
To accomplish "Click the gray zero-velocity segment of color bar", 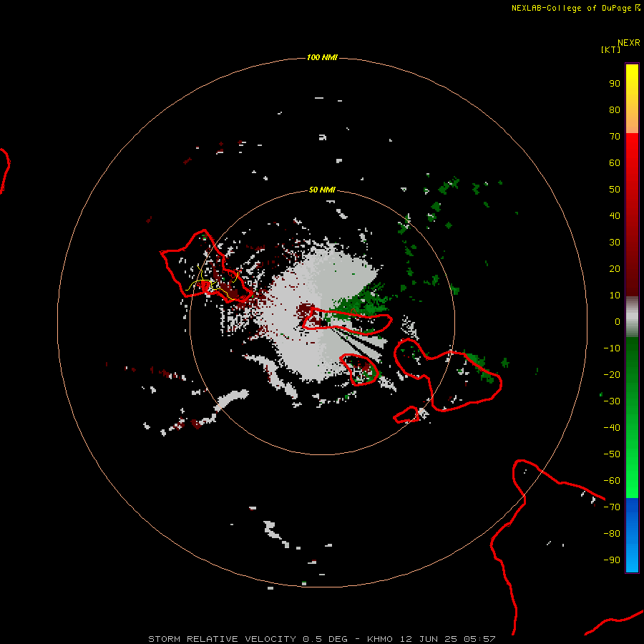I will click(632, 317).
